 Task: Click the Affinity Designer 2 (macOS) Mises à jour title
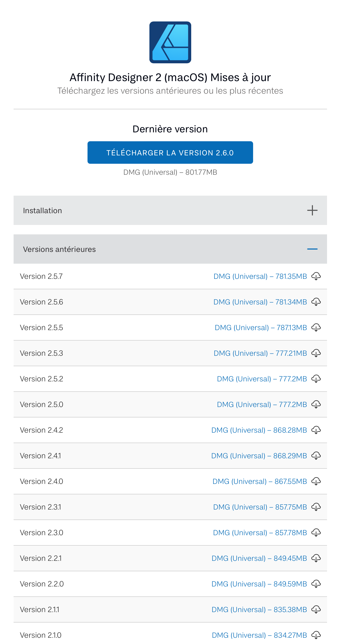click(170, 77)
